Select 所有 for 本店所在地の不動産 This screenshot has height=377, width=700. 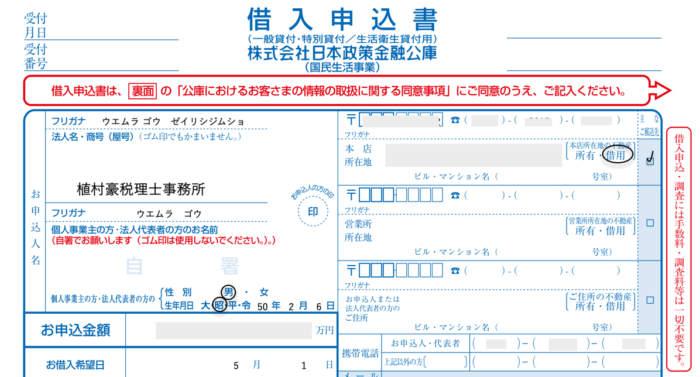[x=585, y=155]
